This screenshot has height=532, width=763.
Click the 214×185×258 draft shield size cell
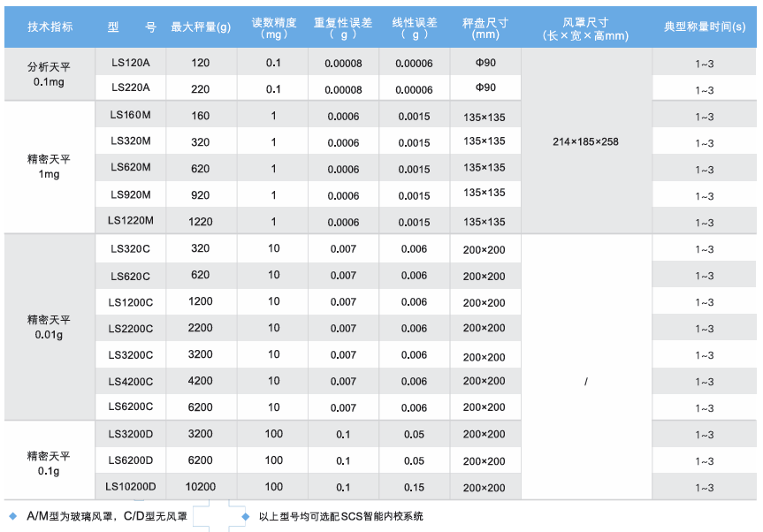point(585,141)
